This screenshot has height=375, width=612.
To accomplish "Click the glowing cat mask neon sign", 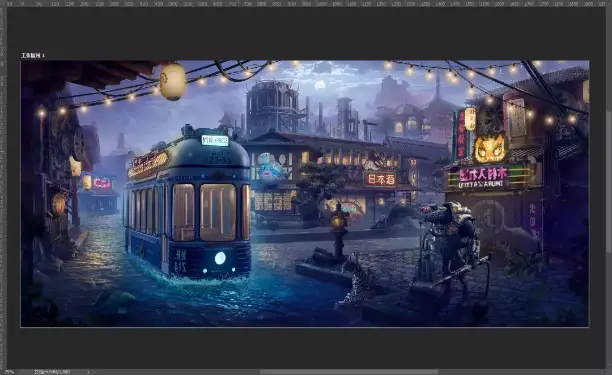I will click(x=490, y=148).
